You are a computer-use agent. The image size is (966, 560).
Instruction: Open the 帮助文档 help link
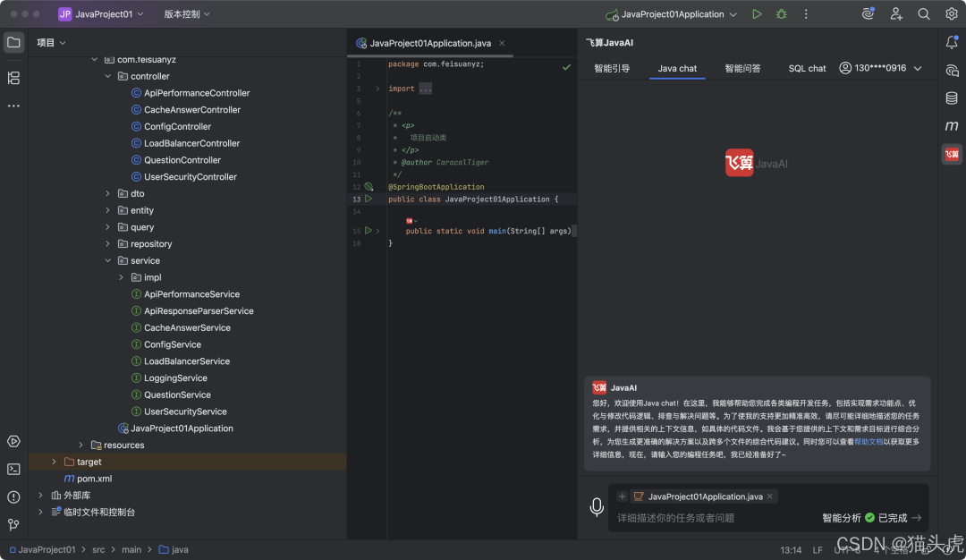click(x=869, y=442)
